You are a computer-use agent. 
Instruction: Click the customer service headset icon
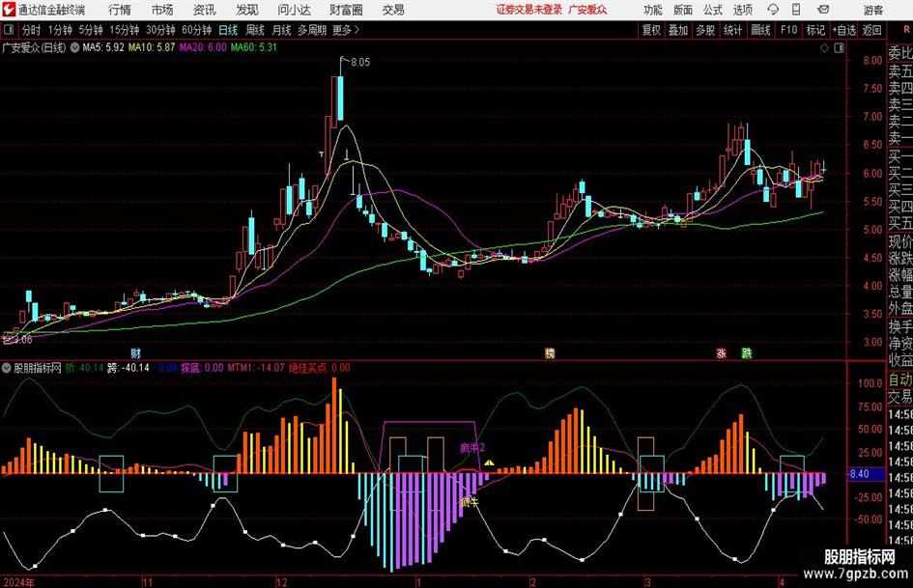click(773, 10)
